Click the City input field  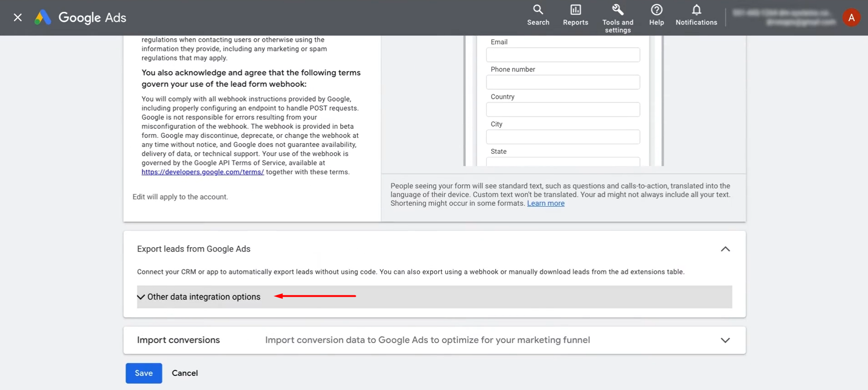pyautogui.click(x=563, y=137)
